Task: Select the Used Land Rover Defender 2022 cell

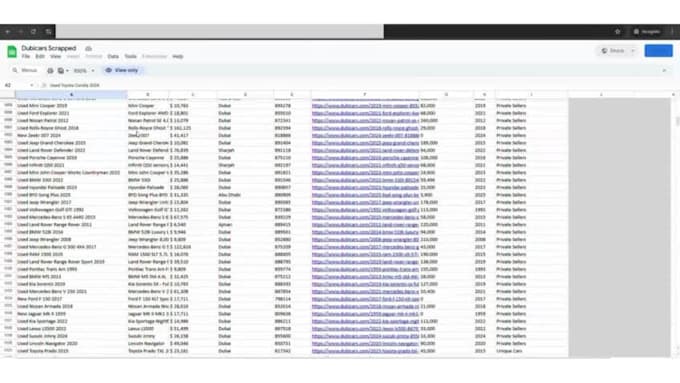Action: point(71,150)
